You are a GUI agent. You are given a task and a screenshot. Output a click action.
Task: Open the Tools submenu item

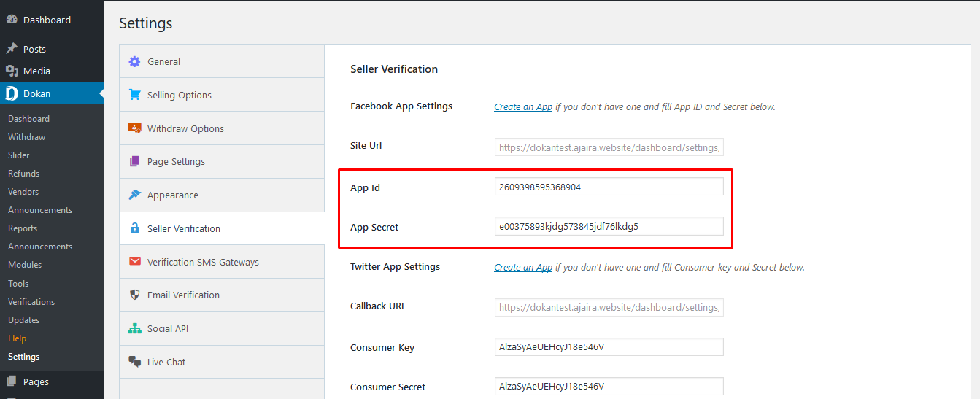click(x=18, y=283)
